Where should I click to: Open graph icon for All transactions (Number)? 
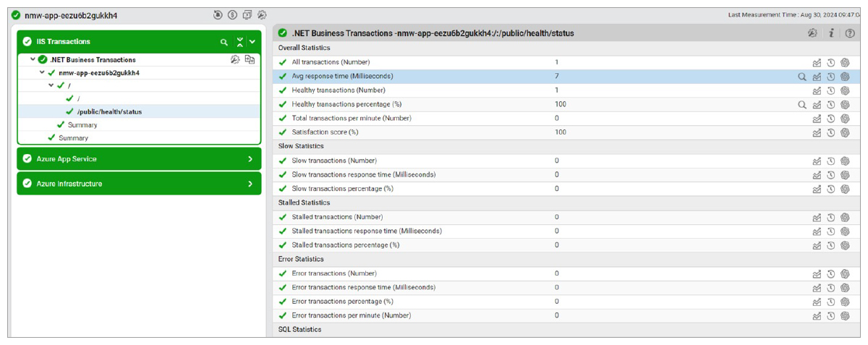pyautogui.click(x=817, y=63)
